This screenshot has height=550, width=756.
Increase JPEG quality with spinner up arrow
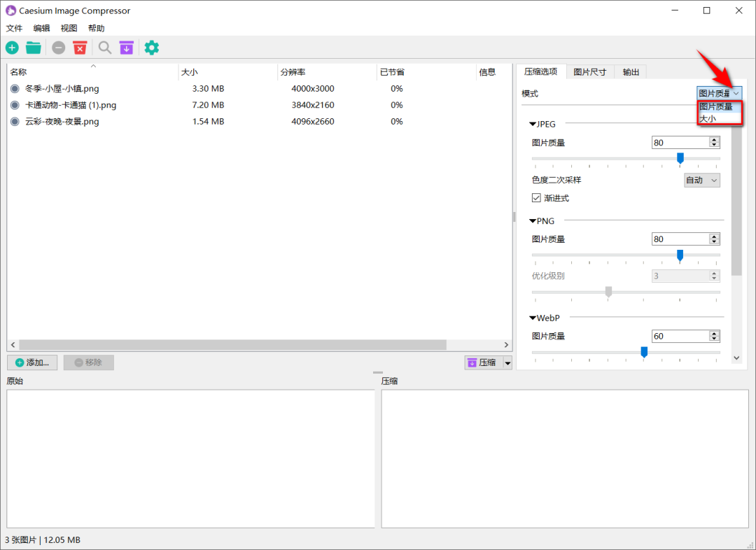pos(715,140)
